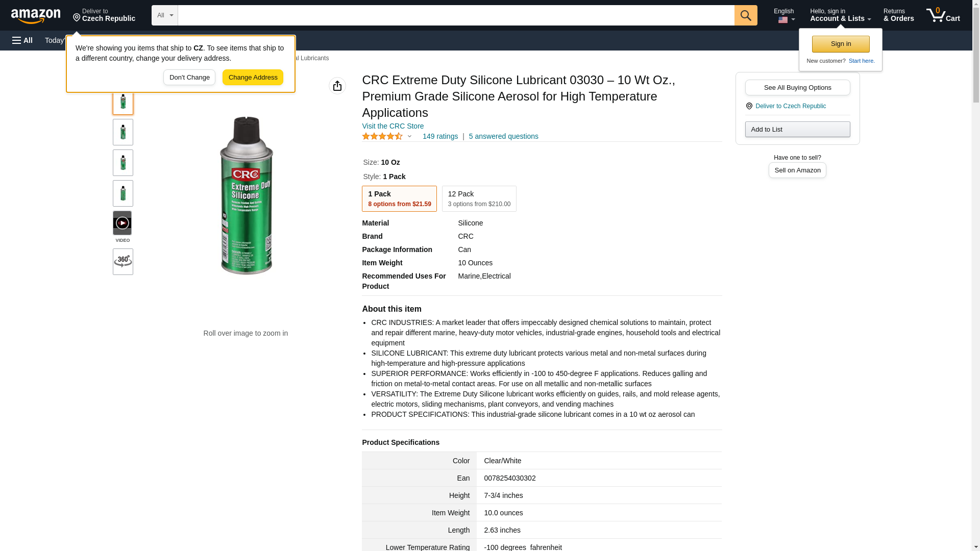Image resolution: width=980 pixels, height=551 pixels.
Task: Click See All Buying Options
Action: 797,87
